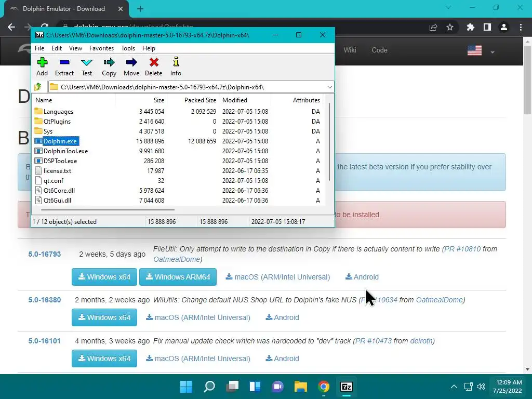This screenshot has height=399, width=532.
Task: Download Windows x64 build 5.0-16793
Action: pyautogui.click(x=104, y=277)
